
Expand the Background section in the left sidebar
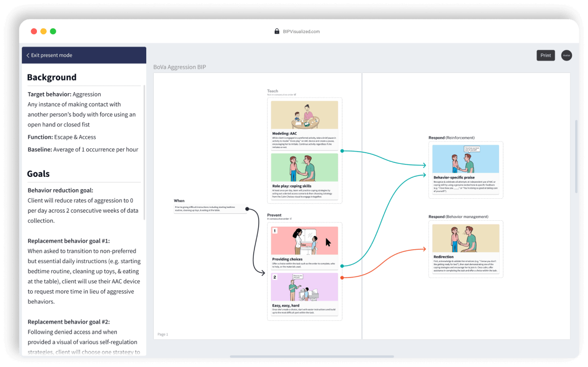52,77
